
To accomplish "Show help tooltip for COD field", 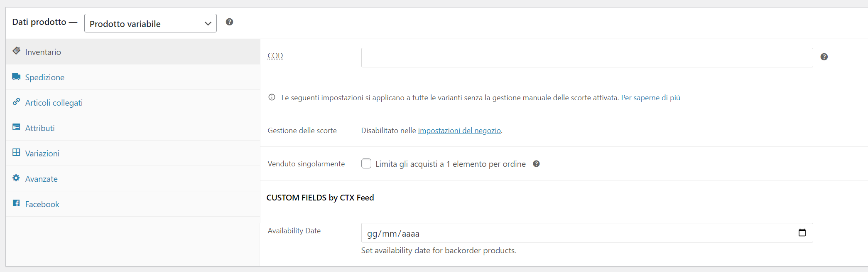I will coord(824,57).
